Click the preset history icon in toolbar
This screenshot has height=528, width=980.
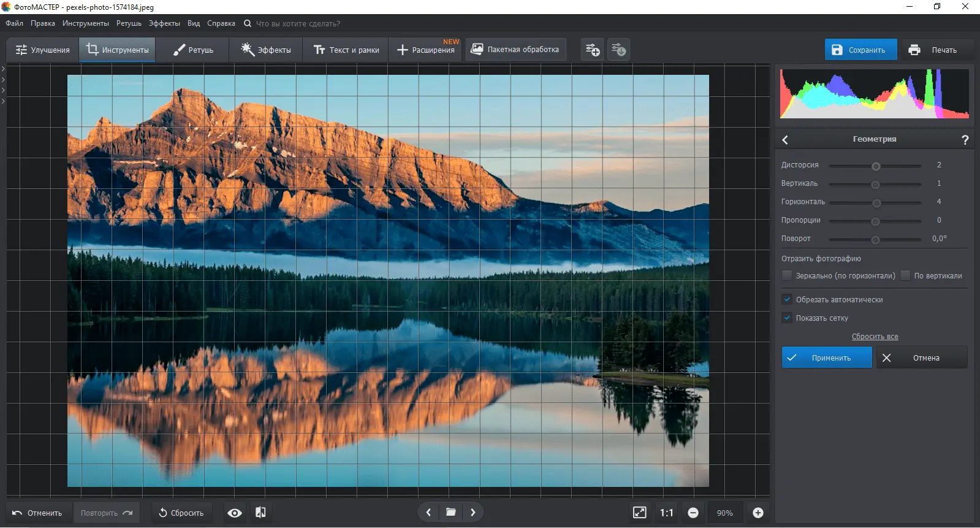coord(618,50)
